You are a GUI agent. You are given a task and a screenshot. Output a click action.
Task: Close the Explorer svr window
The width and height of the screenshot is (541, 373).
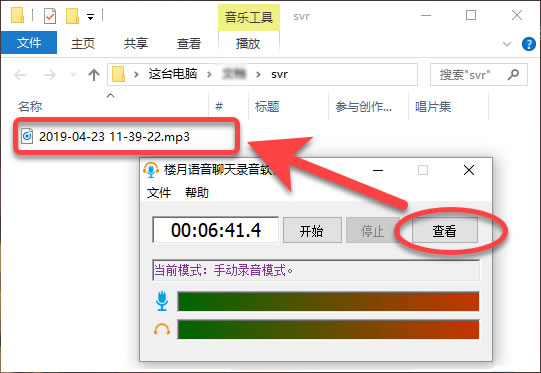coord(517,15)
